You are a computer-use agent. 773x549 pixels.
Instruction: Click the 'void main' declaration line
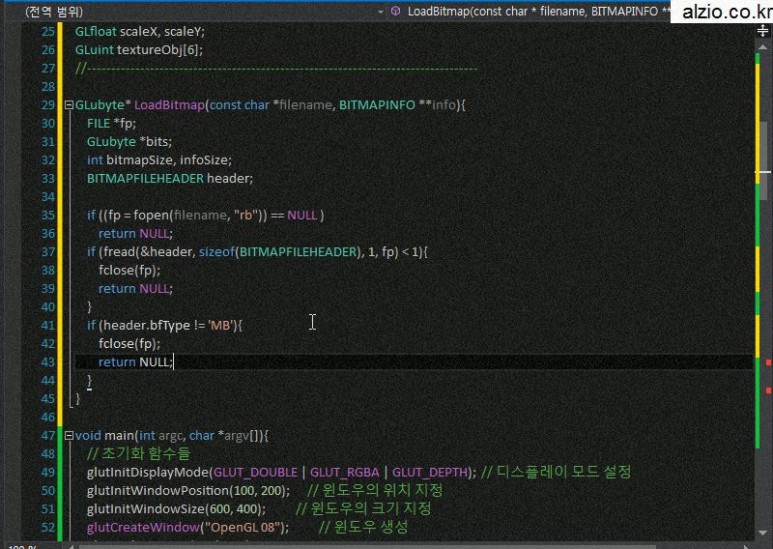point(172,436)
